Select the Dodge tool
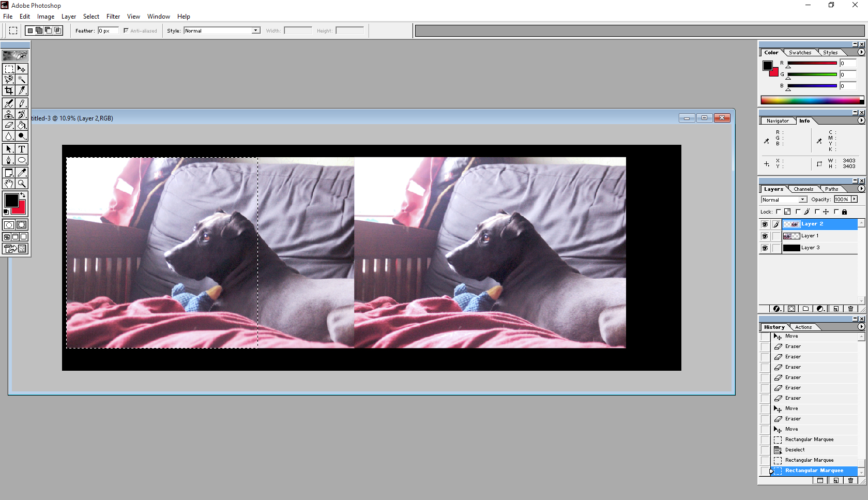The height and width of the screenshot is (500, 868). 22,136
